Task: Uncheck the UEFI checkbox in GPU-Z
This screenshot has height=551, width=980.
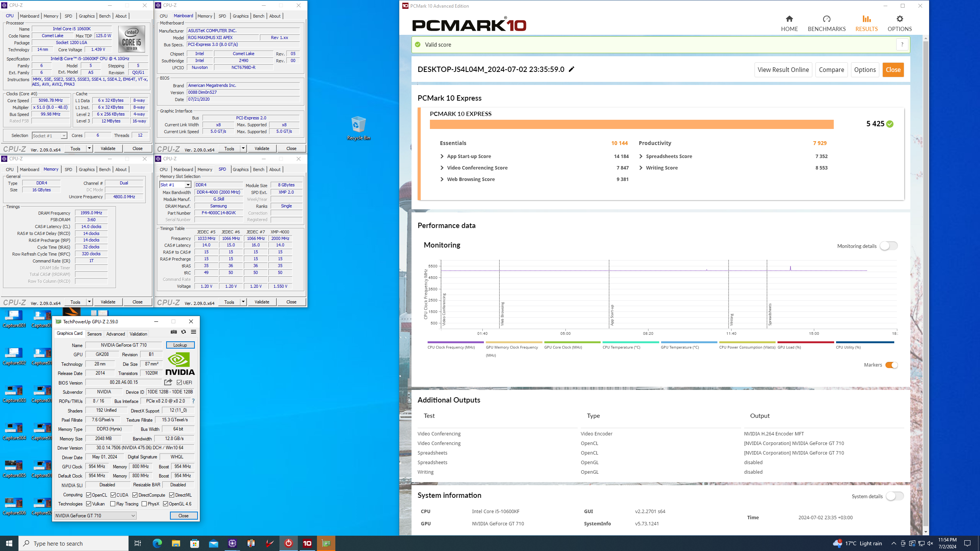Action: (179, 382)
